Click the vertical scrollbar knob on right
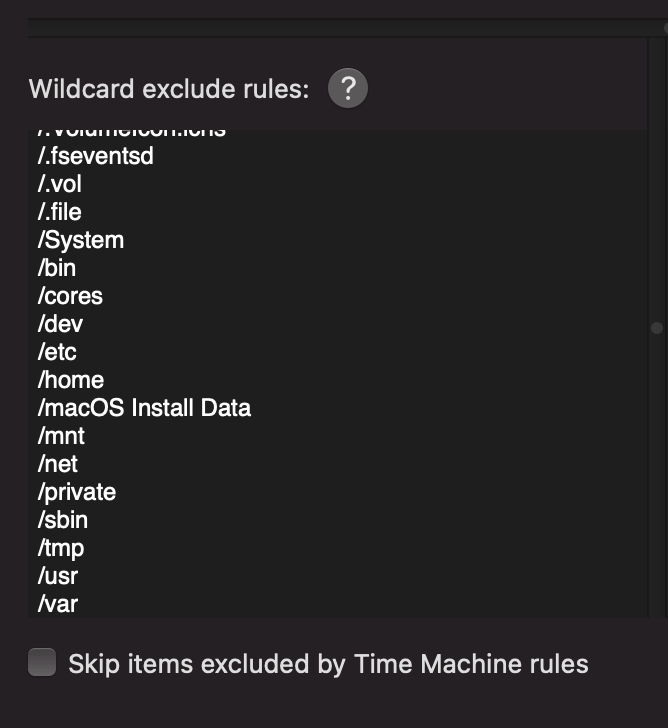Image resolution: width=668 pixels, height=728 pixels. click(657, 328)
